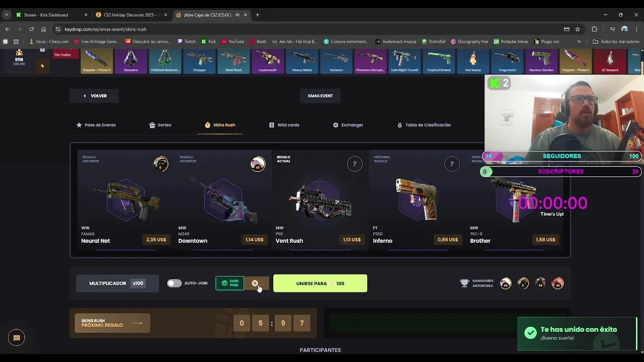Expand the hidden bookmarks overflow chevron
Screen dimensions: 644x362
579,41
